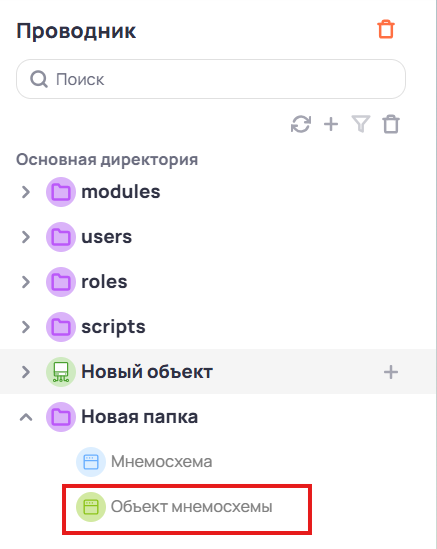This screenshot has width=437, height=549.
Task: Click the Поиск search field
Action: point(211,79)
